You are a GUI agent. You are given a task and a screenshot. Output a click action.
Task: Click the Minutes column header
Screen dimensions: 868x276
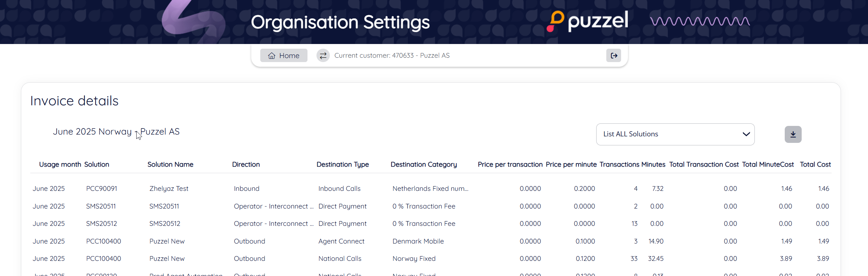click(653, 165)
